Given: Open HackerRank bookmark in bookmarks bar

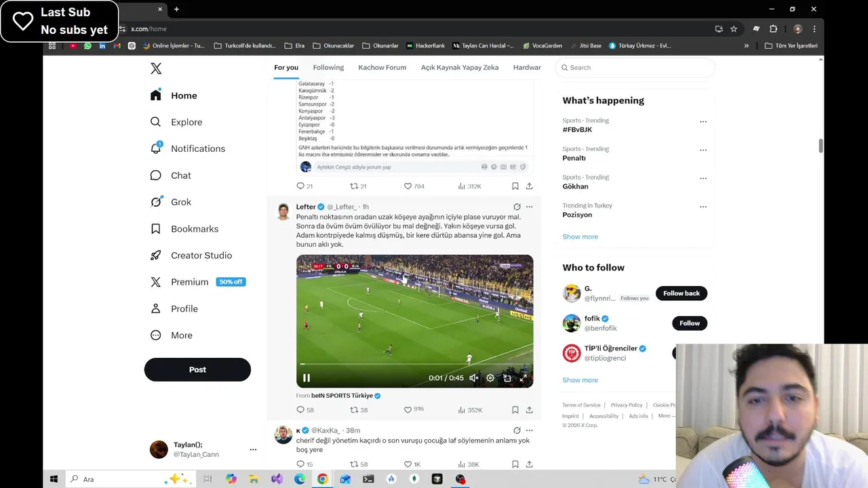Looking at the screenshot, I should 426,46.
